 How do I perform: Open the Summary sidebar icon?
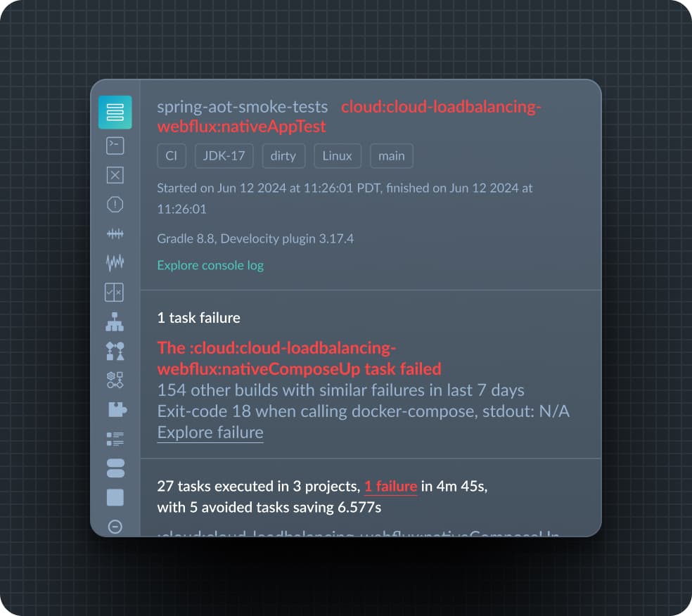pos(115,112)
